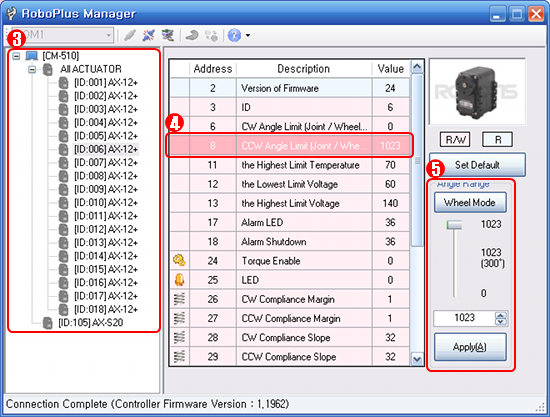Viewport: 550px width, 417px height.
Task: Click the LED row lamp icon
Action: point(179,280)
